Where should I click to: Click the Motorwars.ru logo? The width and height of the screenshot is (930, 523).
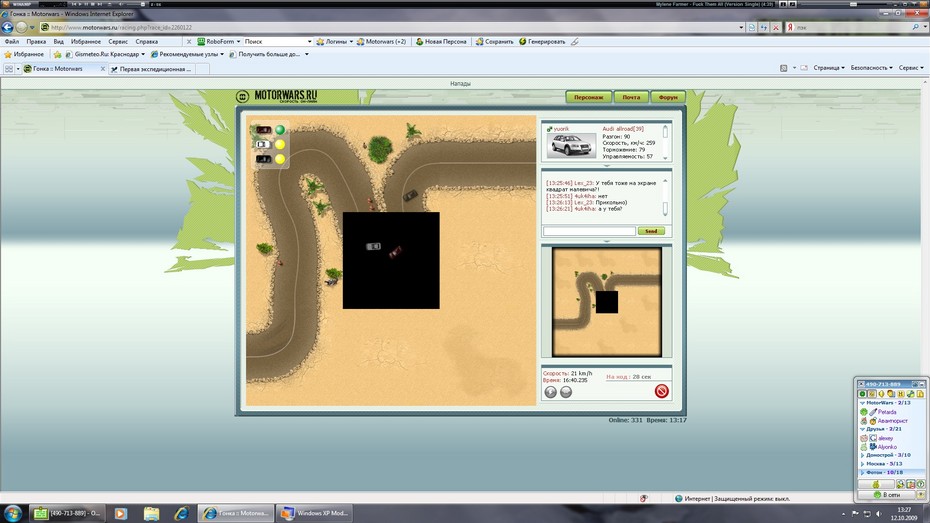[276, 96]
